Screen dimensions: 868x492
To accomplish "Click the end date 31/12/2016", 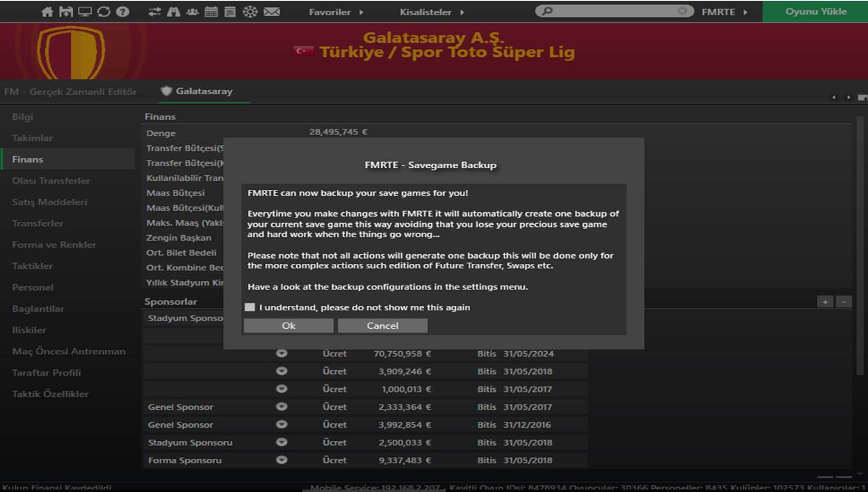I will pos(527,424).
